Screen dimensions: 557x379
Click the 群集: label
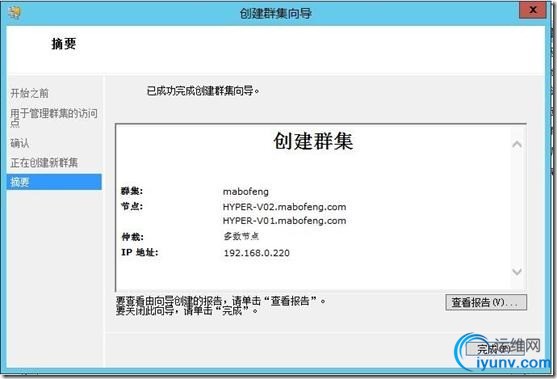pos(132,191)
